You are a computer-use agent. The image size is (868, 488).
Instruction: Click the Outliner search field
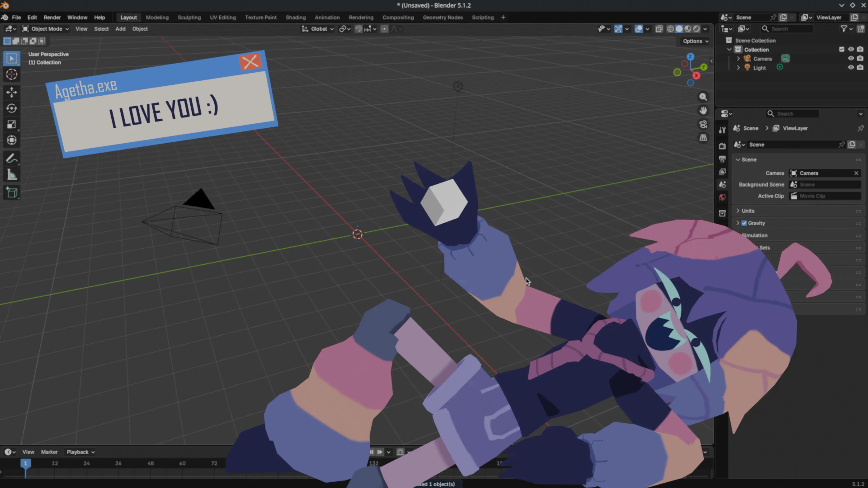(x=787, y=29)
